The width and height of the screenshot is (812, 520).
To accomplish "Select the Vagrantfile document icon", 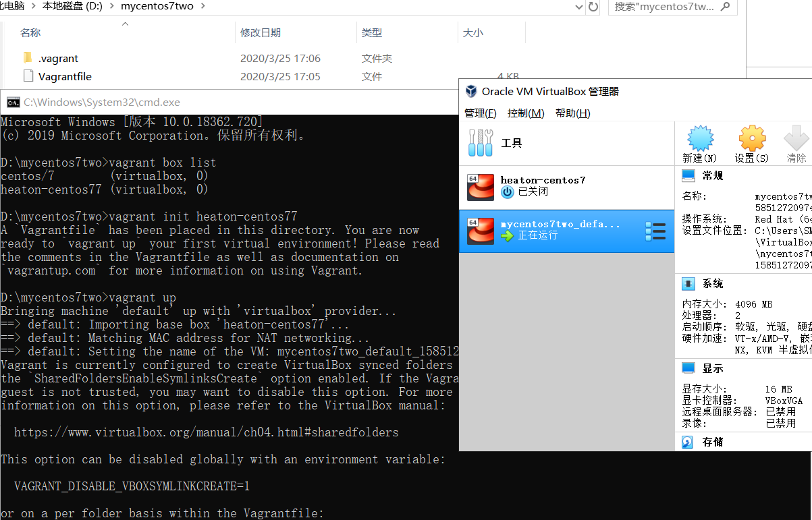I will tap(28, 76).
